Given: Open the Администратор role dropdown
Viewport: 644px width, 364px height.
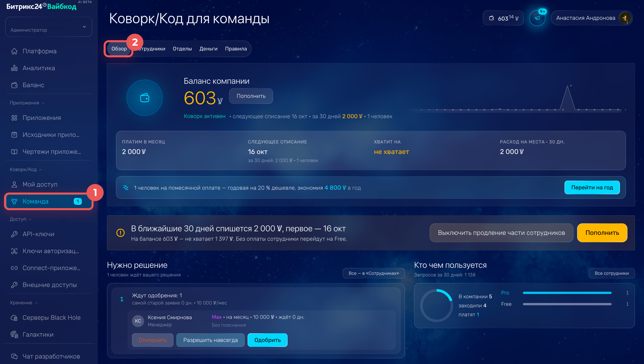Looking at the screenshot, I should [49, 27].
